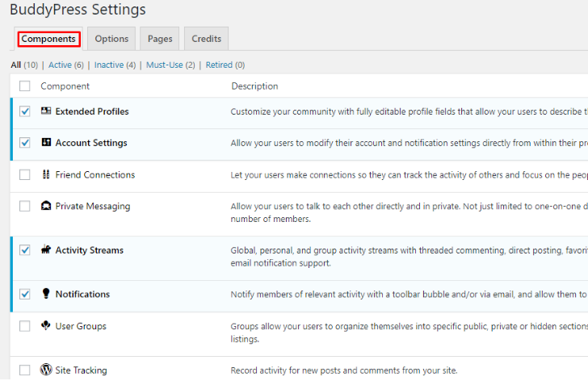Click the Friend Connections description text
588x381 pixels.
[409, 174]
